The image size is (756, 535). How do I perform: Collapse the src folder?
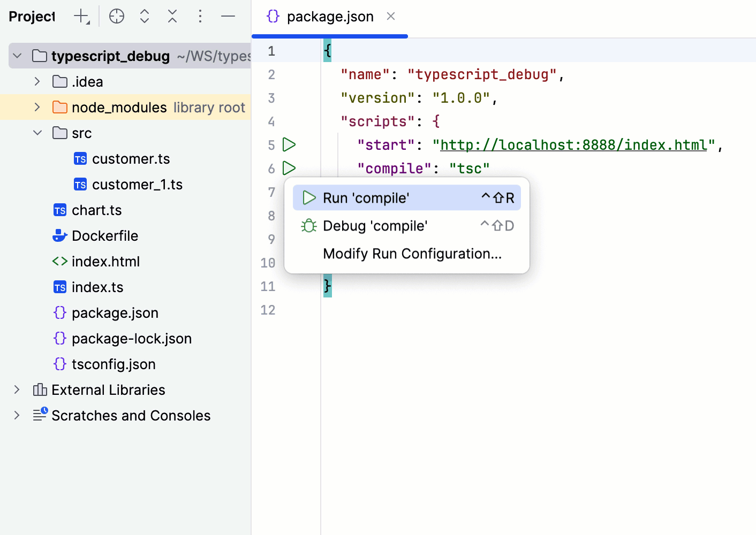(36, 133)
